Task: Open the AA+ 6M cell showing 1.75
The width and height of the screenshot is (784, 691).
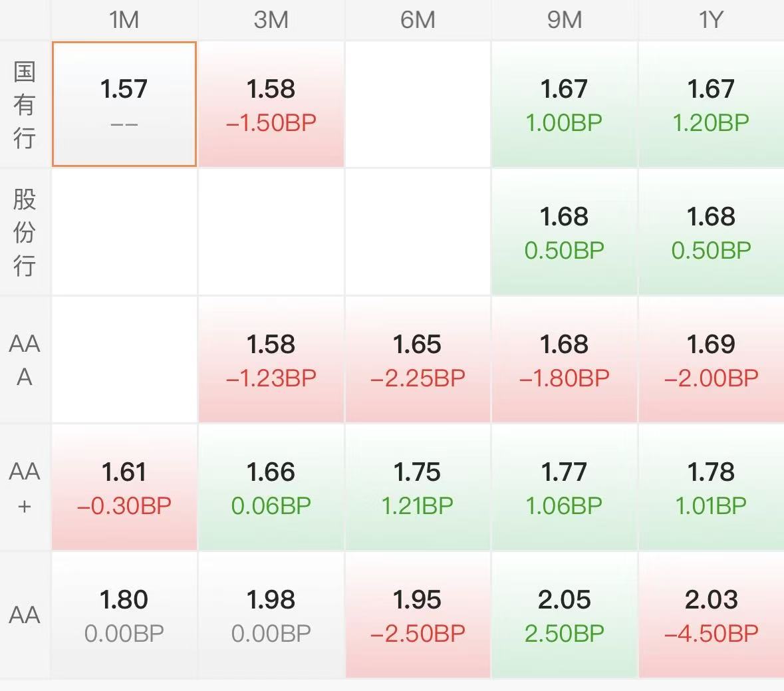Action: [418, 487]
